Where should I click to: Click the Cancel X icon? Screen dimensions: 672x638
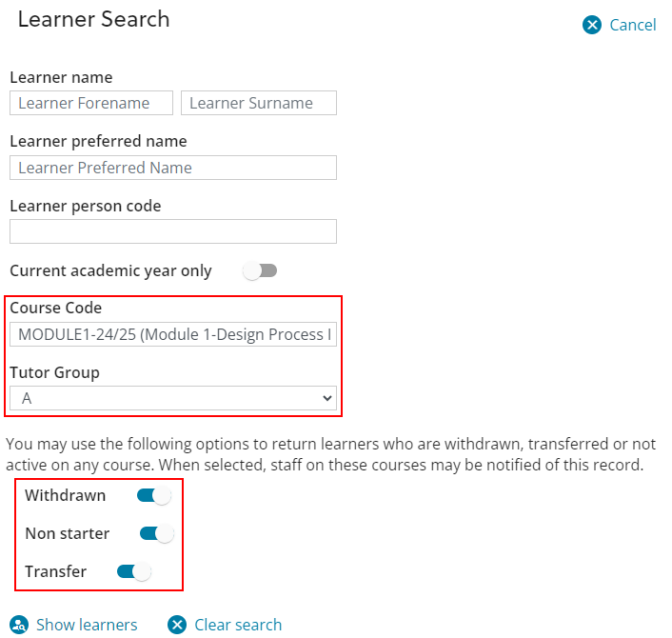pos(591,25)
